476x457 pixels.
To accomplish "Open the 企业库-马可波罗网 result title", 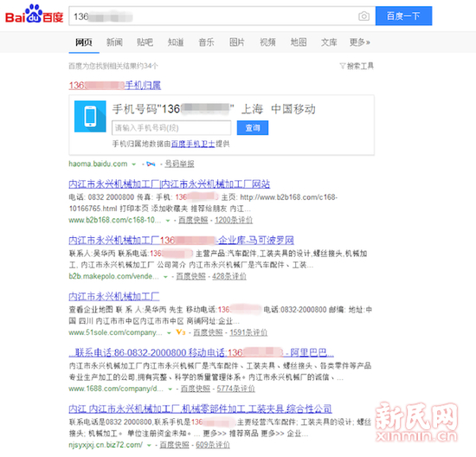I will (x=181, y=241).
